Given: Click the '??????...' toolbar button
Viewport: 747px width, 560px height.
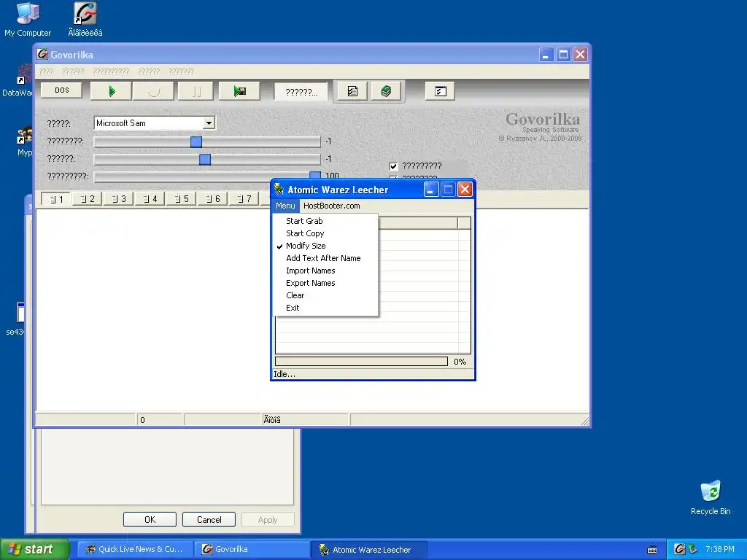Looking at the screenshot, I should [x=301, y=91].
